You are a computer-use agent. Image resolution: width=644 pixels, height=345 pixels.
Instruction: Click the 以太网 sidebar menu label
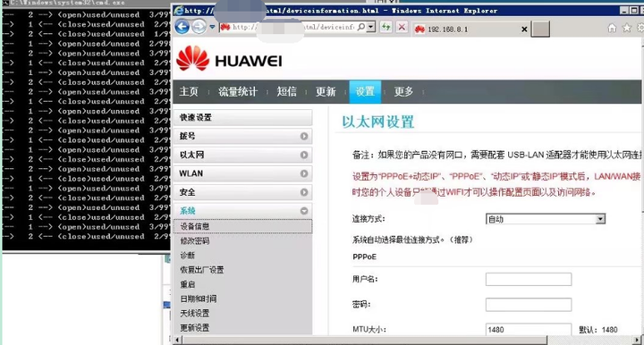coord(191,155)
